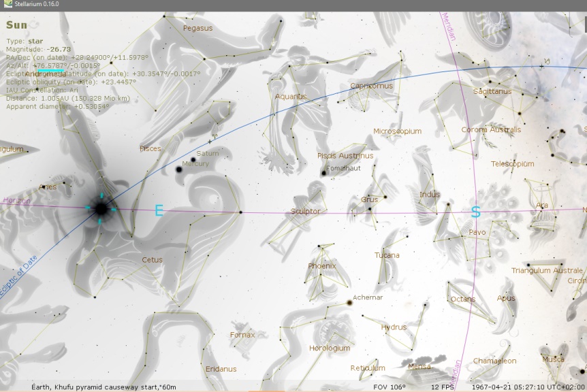The image size is (587, 392).
Task: Click the Grus constellation label
Action: [x=369, y=199]
